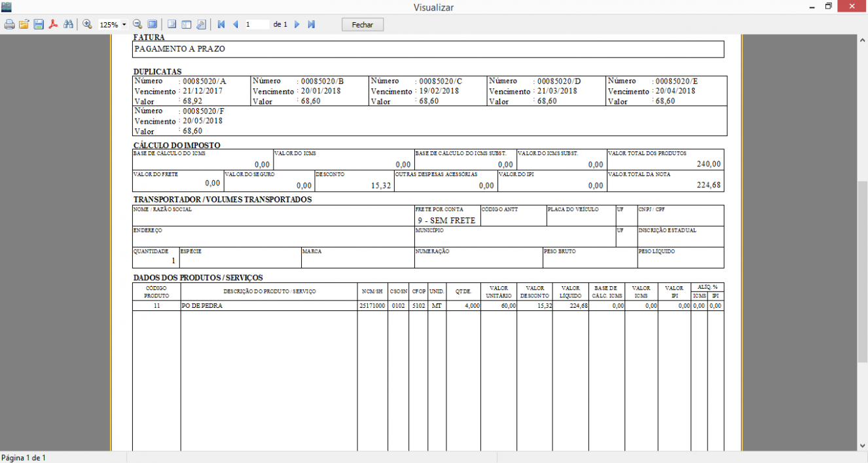Click unit price 60,00
Image resolution: width=868 pixels, height=463 pixels.
pyautogui.click(x=508, y=306)
